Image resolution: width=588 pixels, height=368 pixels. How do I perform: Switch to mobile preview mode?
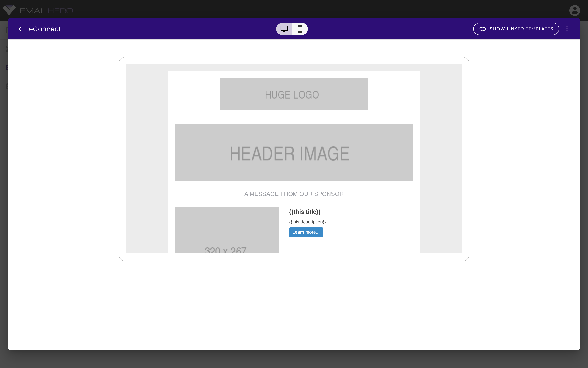pyautogui.click(x=300, y=29)
